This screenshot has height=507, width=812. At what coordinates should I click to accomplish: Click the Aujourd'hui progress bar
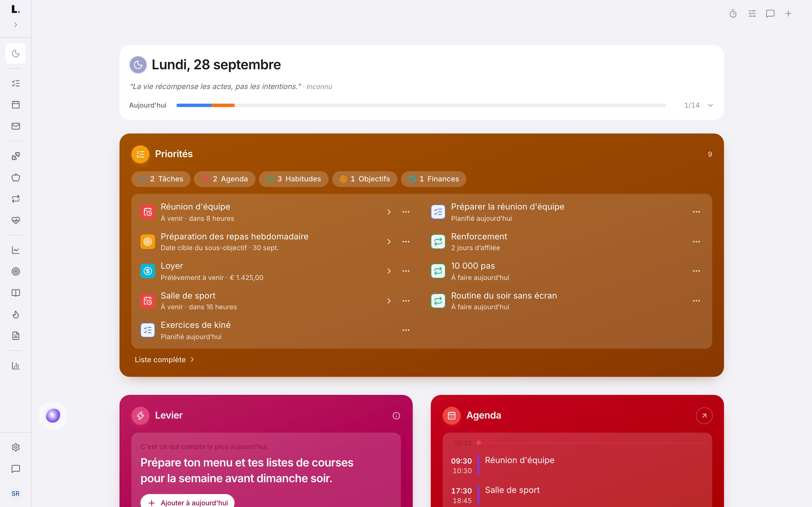pyautogui.click(x=421, y=105)
